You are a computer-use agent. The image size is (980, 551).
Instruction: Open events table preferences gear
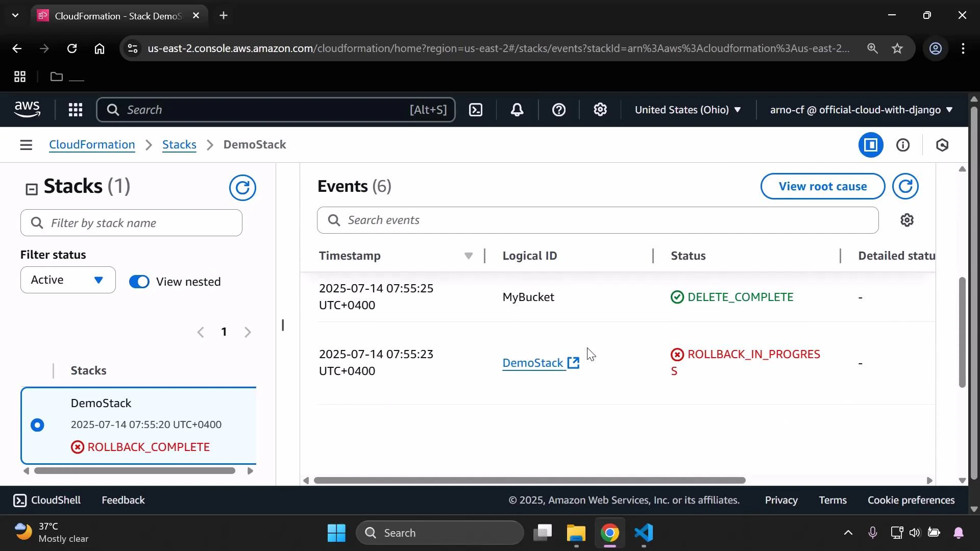[x=907, y=220]
